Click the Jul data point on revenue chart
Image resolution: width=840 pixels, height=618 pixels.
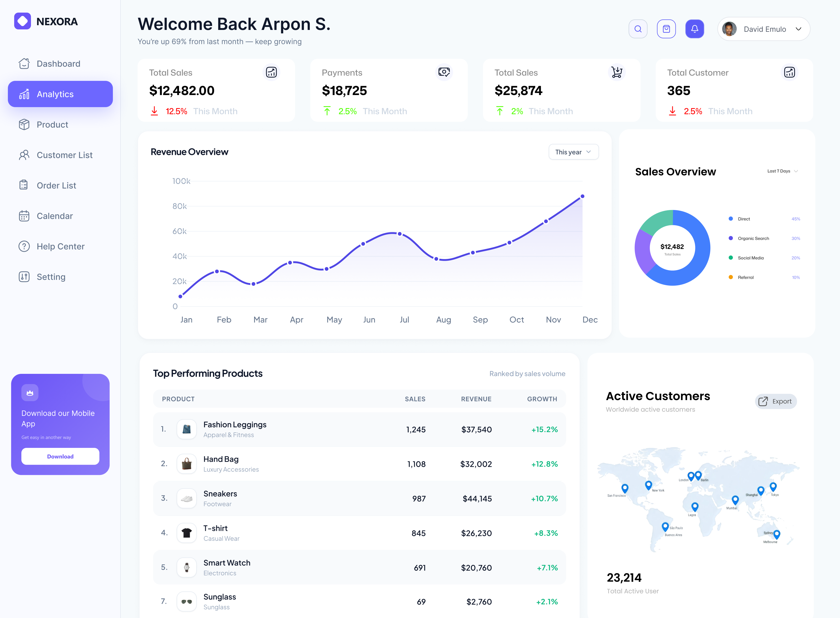pyautogui.click(x=400, y=234)
